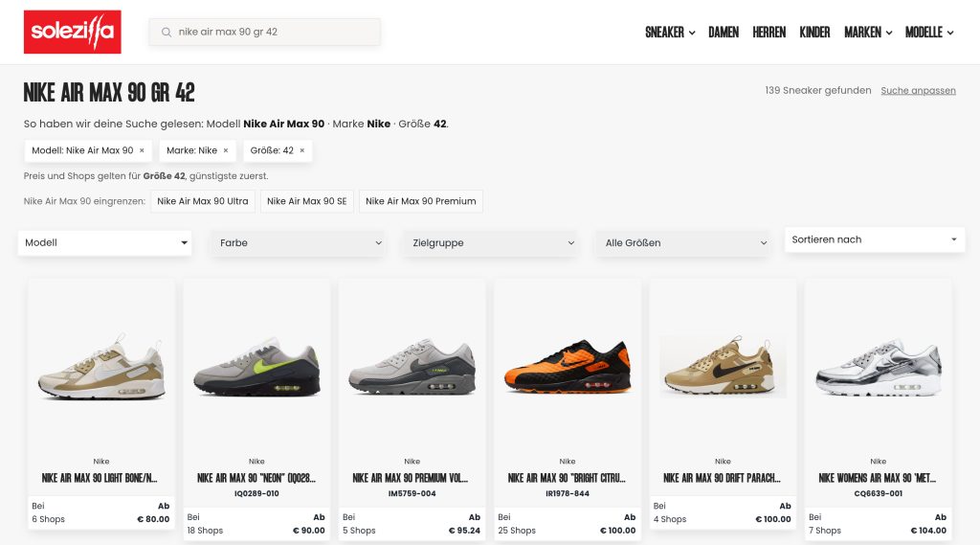Viewport: 980px width, 545px height.
Task: Click title Nike Womens Air Max 90 'Met...
Action: tap(878, 478)
